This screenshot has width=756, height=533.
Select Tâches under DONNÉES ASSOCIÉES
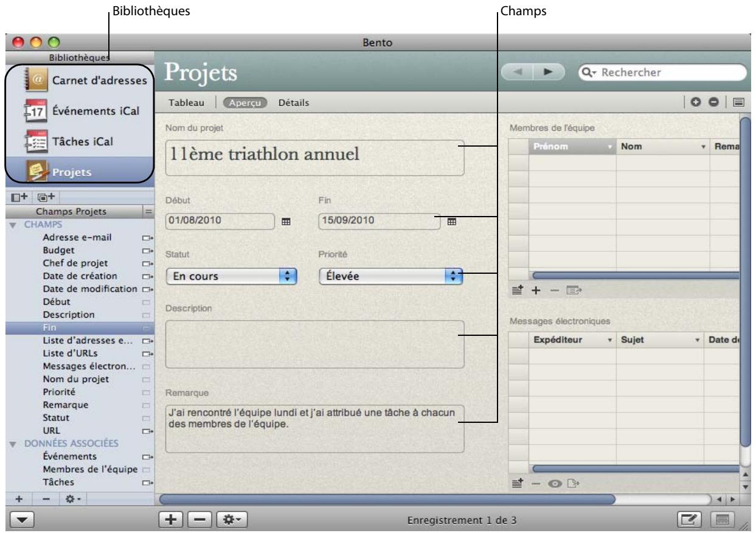[79, 482]
